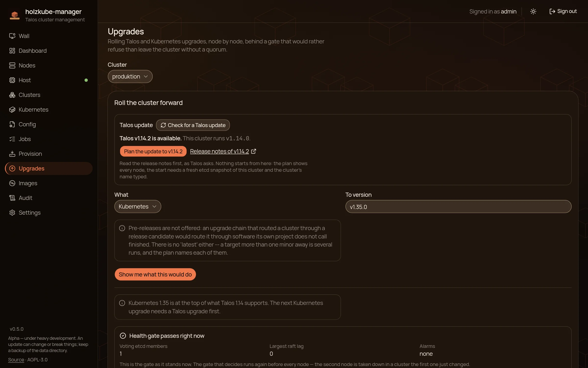Click the Talos cluster management subtitle

pyautogui.click(x=55, y=20)
